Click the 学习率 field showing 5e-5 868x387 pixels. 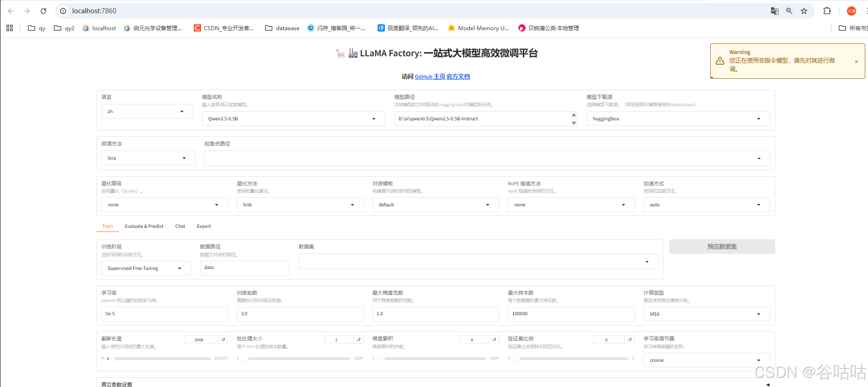click(x=165, y=314)
